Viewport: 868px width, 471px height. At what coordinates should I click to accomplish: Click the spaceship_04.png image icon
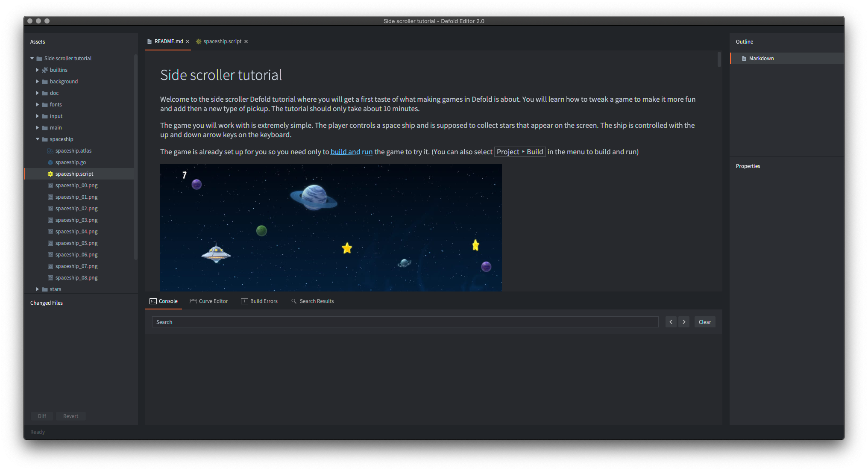[x=50, y=232]
